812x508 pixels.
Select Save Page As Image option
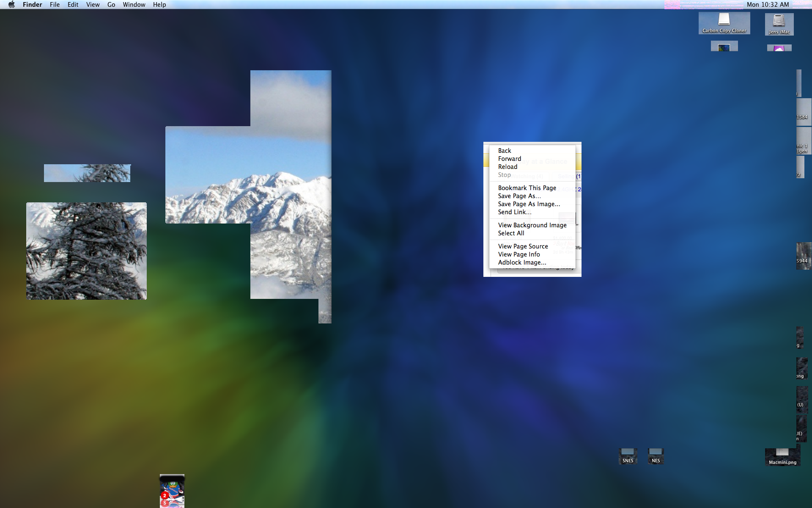point(529,204)
